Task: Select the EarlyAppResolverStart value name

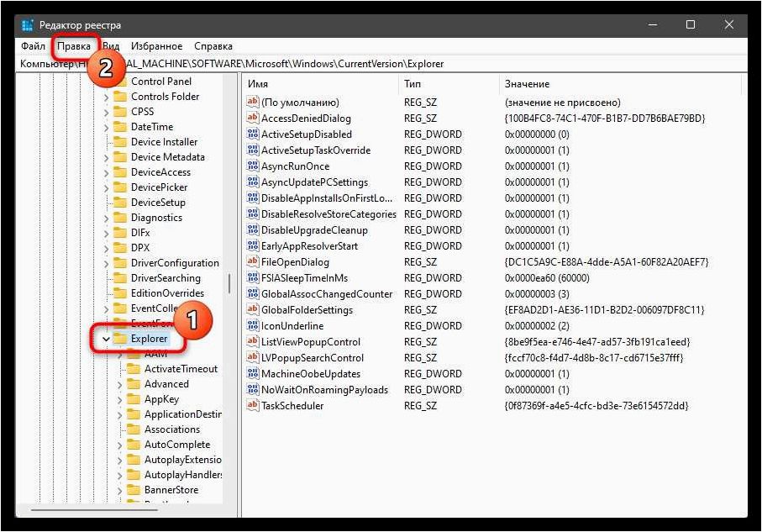Action: coord(309,246)
